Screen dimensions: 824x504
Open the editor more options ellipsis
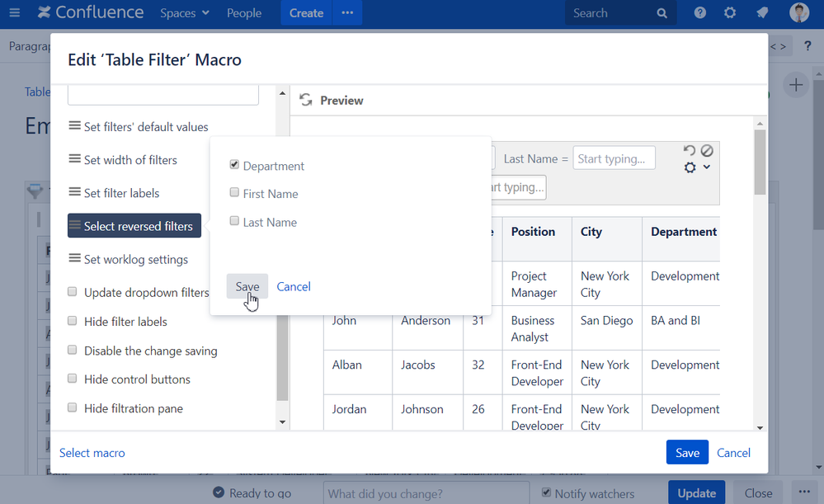coord(804,492)
